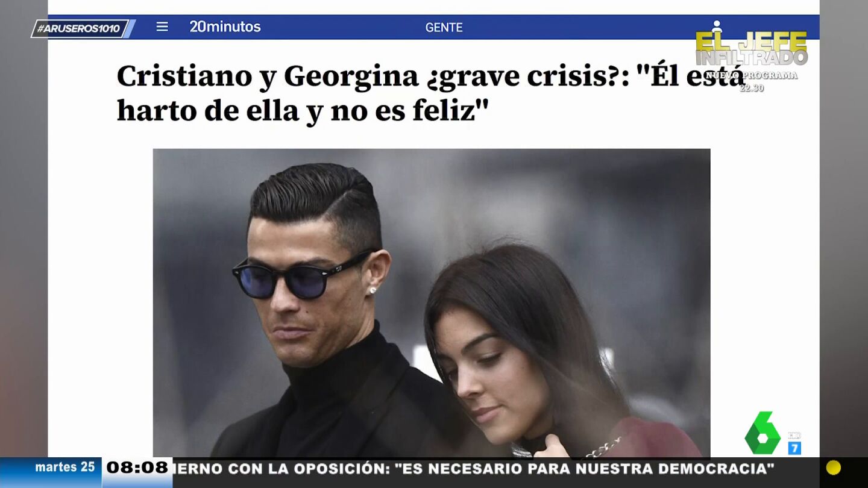
Task: Click the 20minutos logo in header
Action: [x=225, y=27]
